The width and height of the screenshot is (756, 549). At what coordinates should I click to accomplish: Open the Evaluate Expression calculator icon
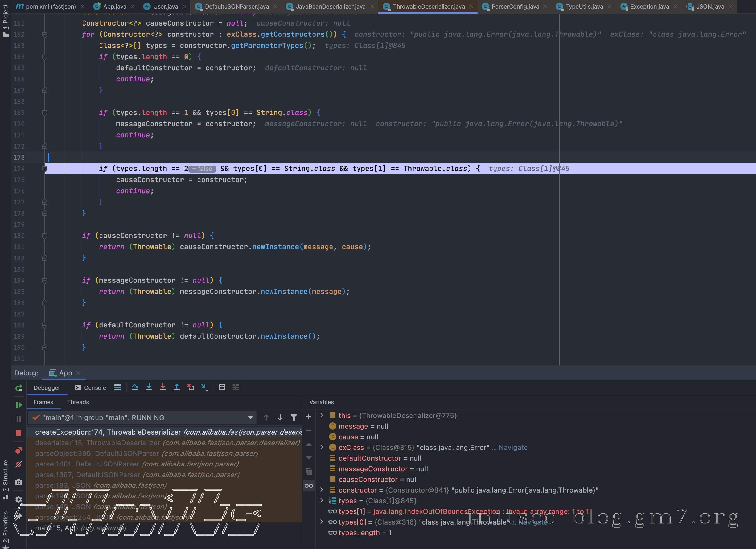coord(222,387)
